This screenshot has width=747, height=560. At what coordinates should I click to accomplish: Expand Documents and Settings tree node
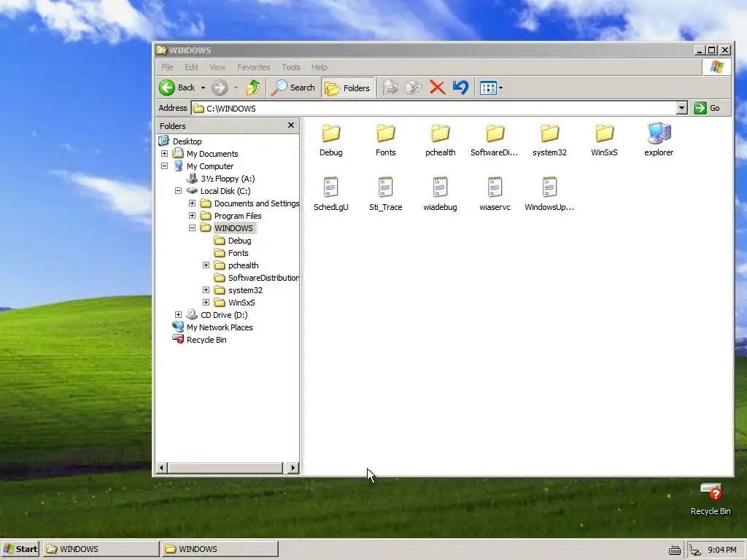(192, 203)
